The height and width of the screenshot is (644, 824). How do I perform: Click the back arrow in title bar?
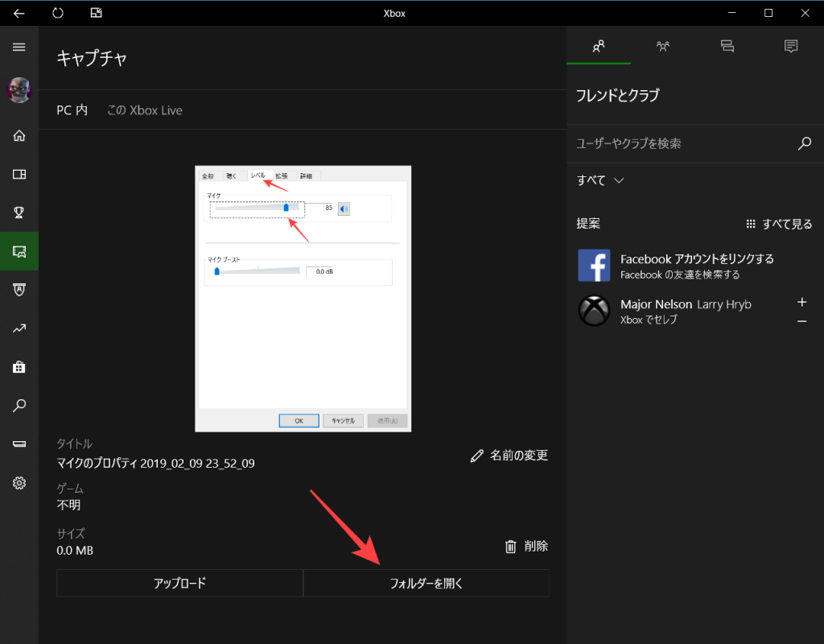pos(19,13)
